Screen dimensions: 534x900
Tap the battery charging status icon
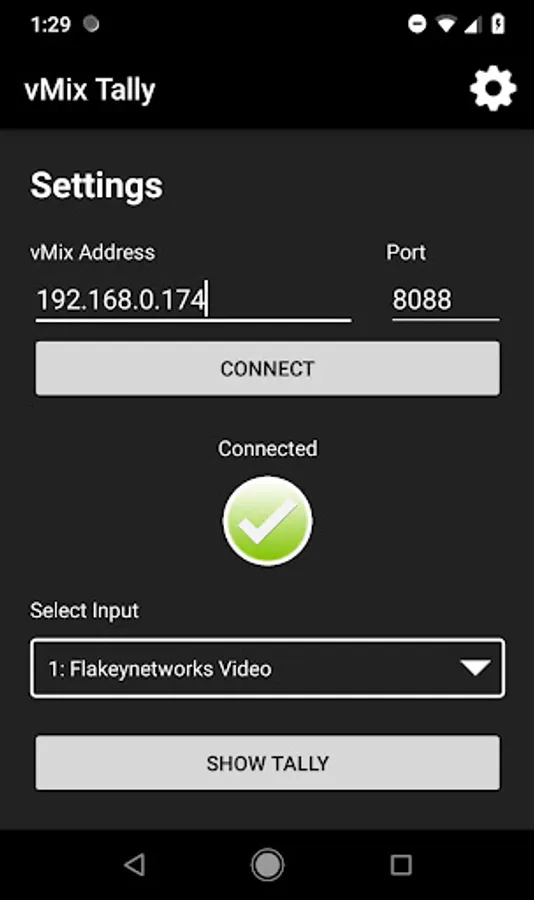tap(498, 24)
